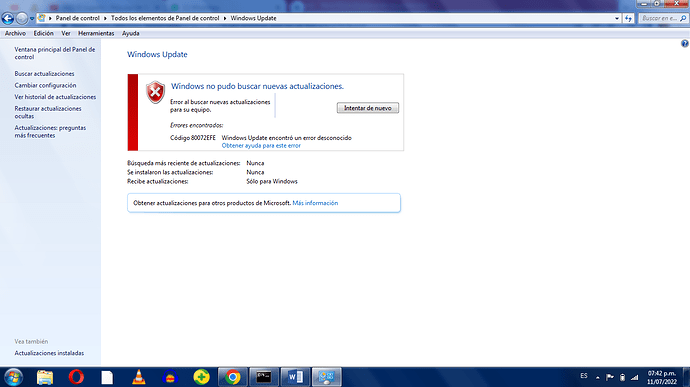The height and width of the screenshot is (387, 690).
Task: Click Control Panel taskbar button
Action: 327,377
